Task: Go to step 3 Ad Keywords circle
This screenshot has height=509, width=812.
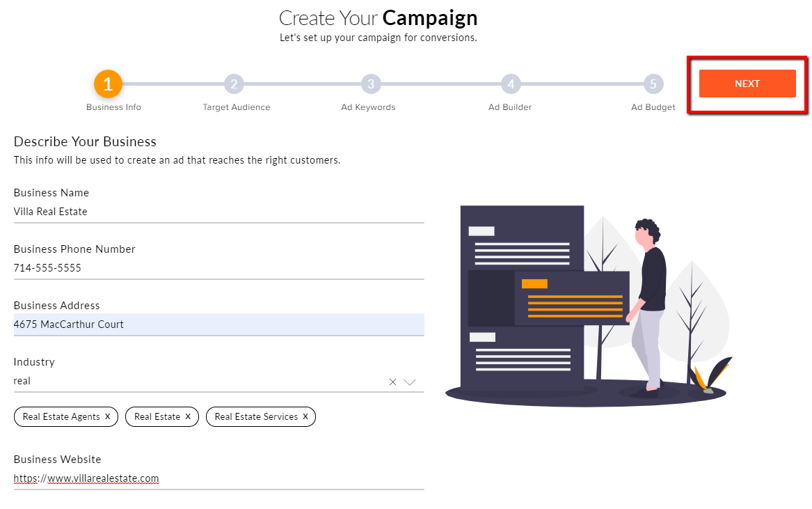Action: (x=371, y=84)
